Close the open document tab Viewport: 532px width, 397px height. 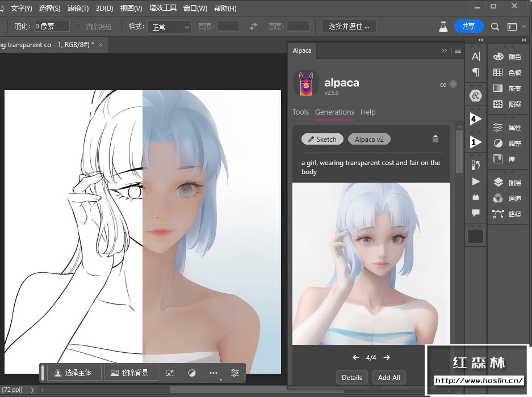pyautogui.click(x=100, y=45)
